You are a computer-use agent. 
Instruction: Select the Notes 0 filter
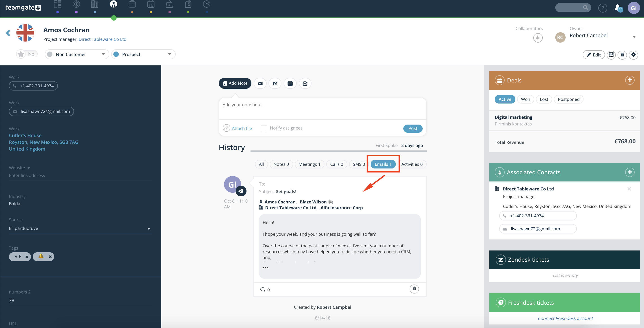pyautogui.click(x=281, y=164)
